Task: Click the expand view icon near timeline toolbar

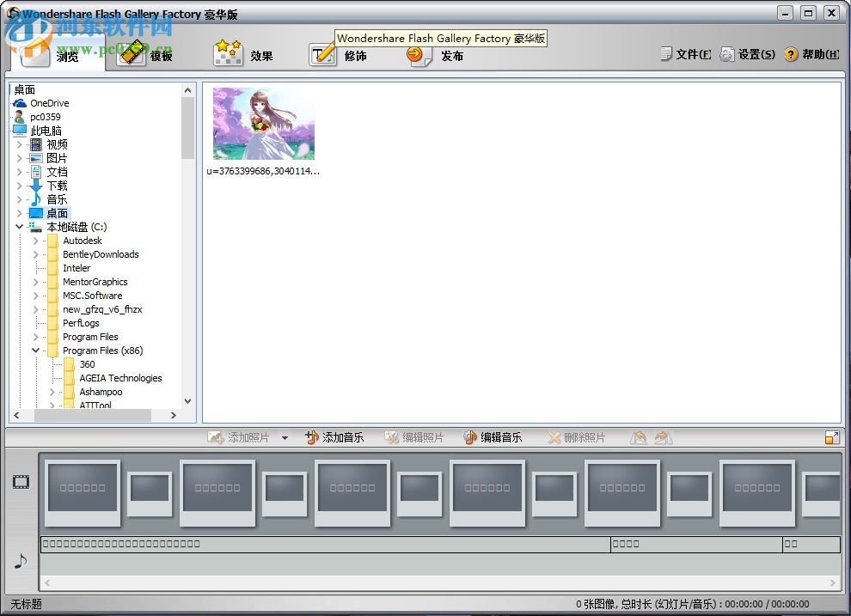Action: [830, 436]
